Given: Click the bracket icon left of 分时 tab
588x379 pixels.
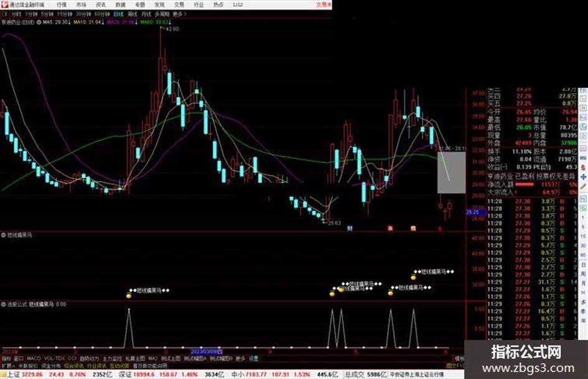Looking at the screenshot, I should 5,14.
